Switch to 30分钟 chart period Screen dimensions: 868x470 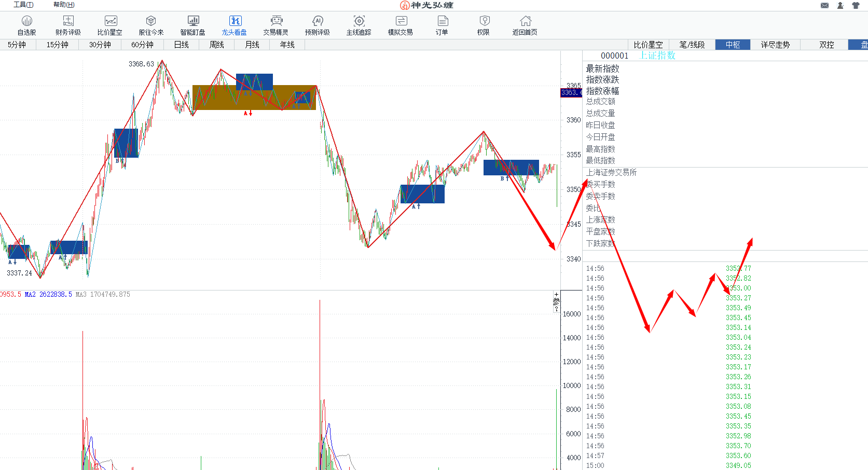tap(100, 45)
